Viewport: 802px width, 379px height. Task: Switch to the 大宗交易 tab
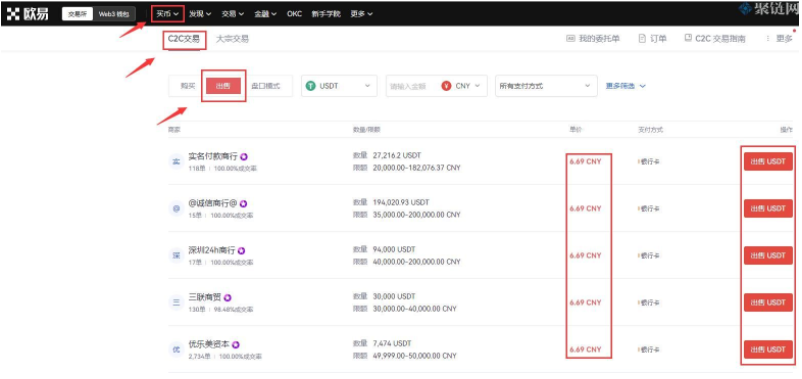point(232,39)
